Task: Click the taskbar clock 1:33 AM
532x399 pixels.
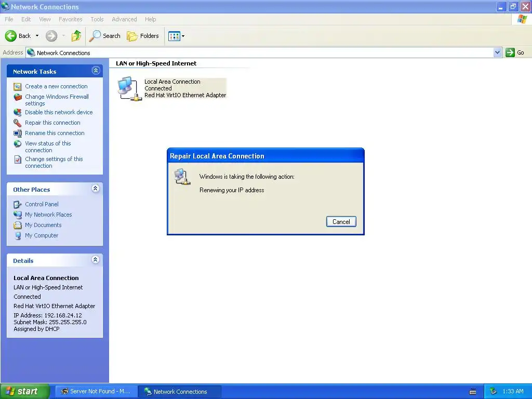Action: pyautogui.click(x=513, y=392)
